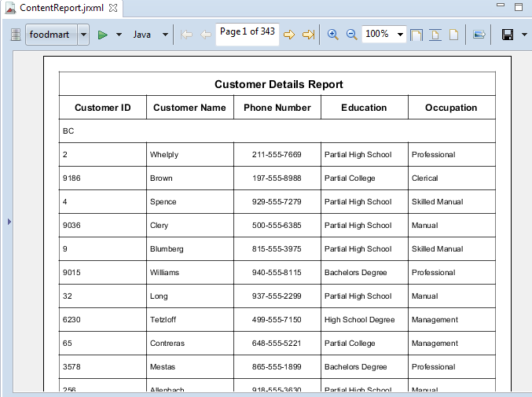The width and height of the screenshot is (532, 397).
Task: Click the Page 1 of 343 field
Action: (x=248, y=34)
